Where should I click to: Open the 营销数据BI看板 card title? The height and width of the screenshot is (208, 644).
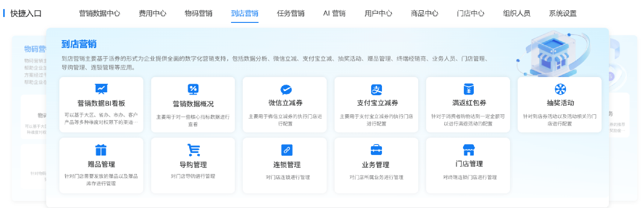(x=101, y=103)
